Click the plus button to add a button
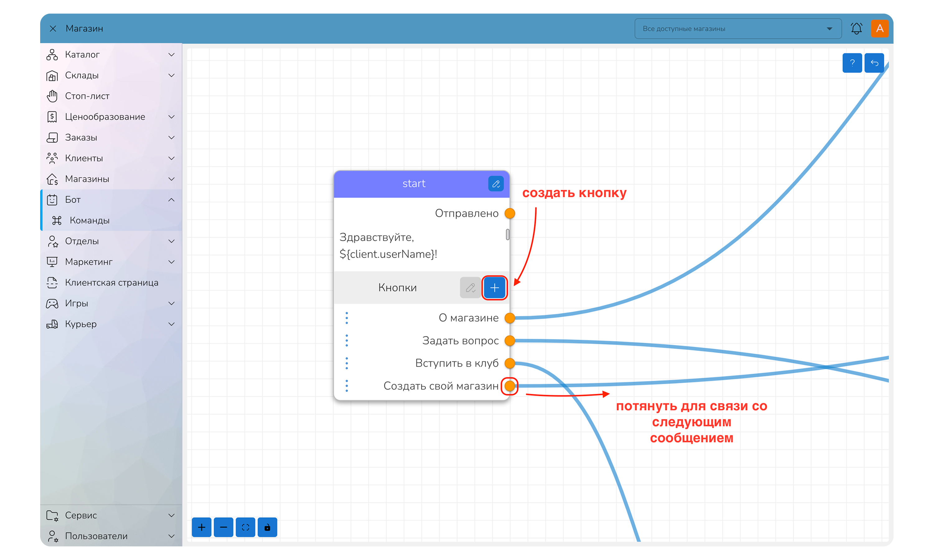The width and height of the screenshot is (934, 560). pos(494,288)
